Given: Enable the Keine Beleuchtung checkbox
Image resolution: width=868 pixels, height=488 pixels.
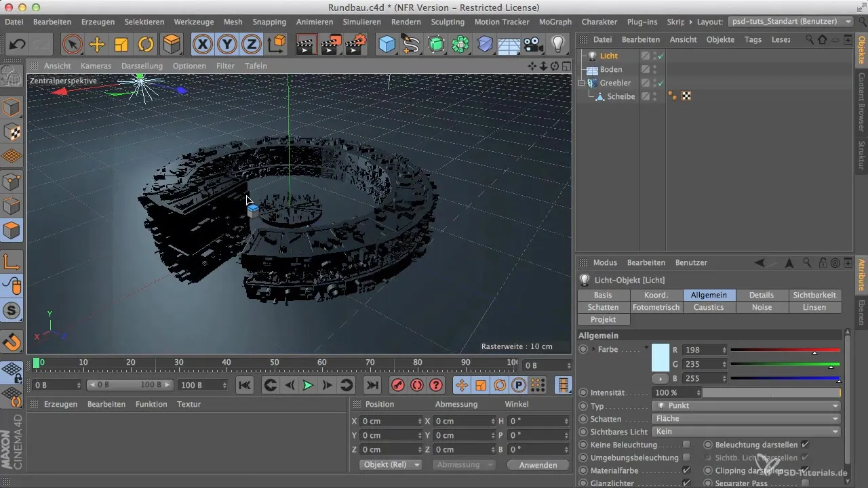Looking at the screenshot, I should click(686, 445).
